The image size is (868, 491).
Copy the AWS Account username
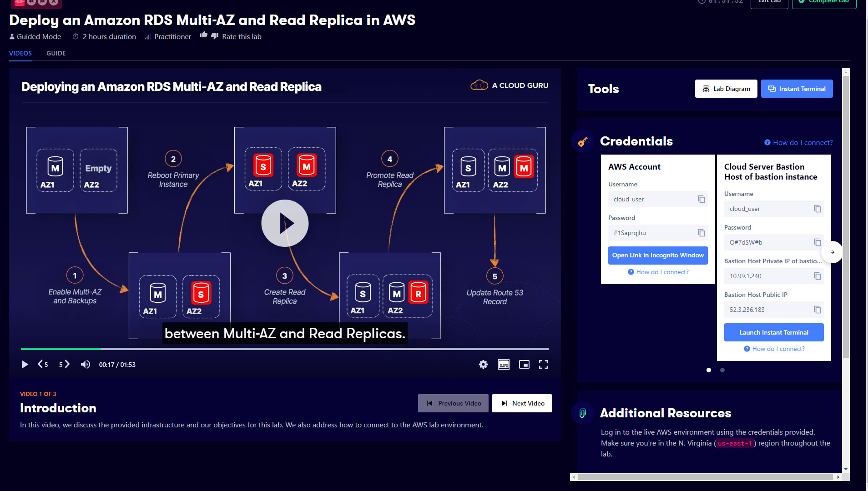(x=701, y=199)
